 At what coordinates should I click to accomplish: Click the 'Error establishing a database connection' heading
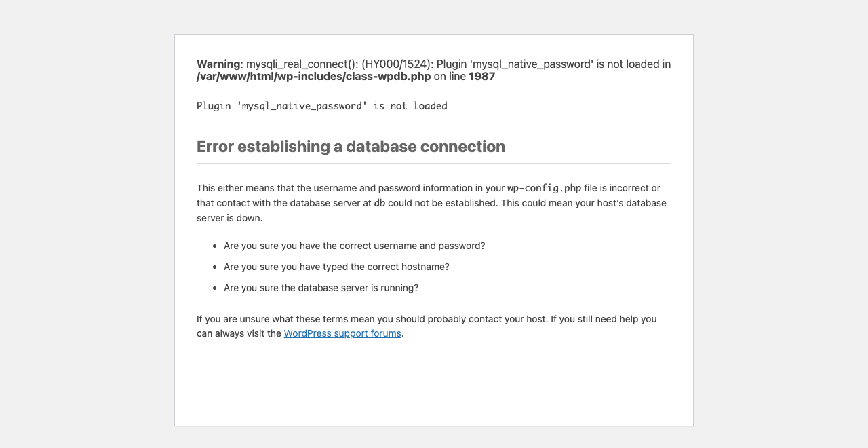coord(351,147)
